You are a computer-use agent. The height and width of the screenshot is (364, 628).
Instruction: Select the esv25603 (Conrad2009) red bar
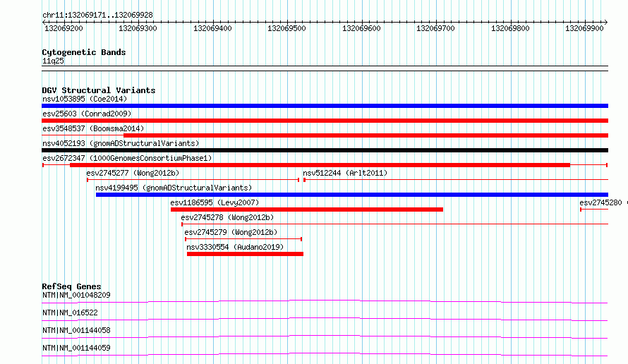click(x=325, y=121)
